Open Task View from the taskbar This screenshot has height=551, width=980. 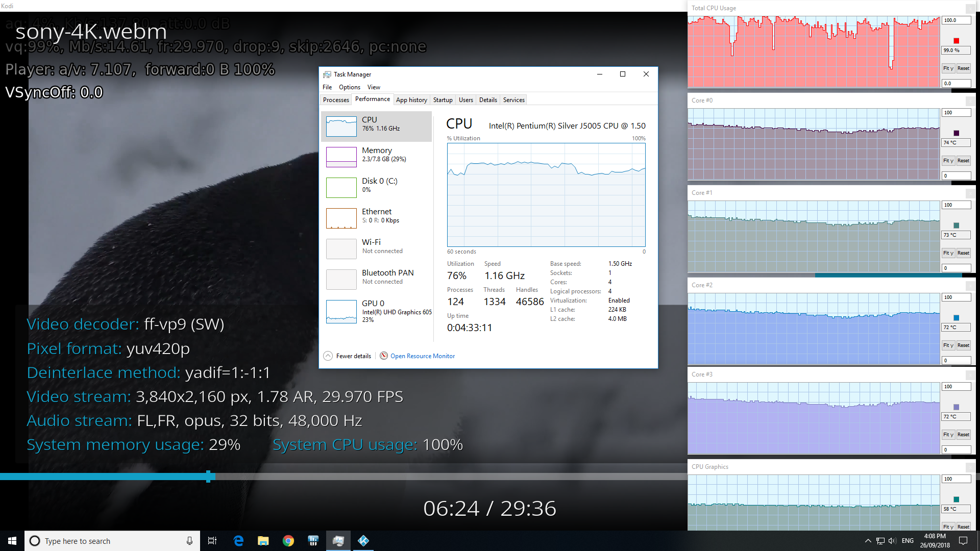pyautogui.click(x=212, y=541)
